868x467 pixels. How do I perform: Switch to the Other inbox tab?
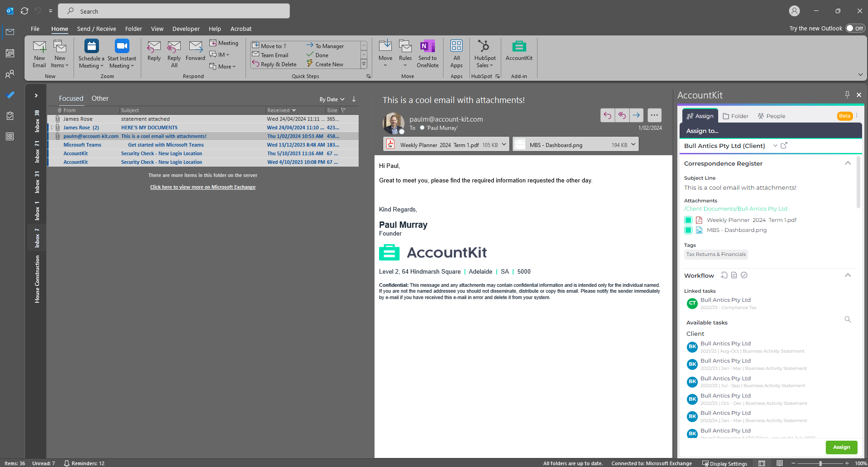pyautogui.click(x=100, y=98)
